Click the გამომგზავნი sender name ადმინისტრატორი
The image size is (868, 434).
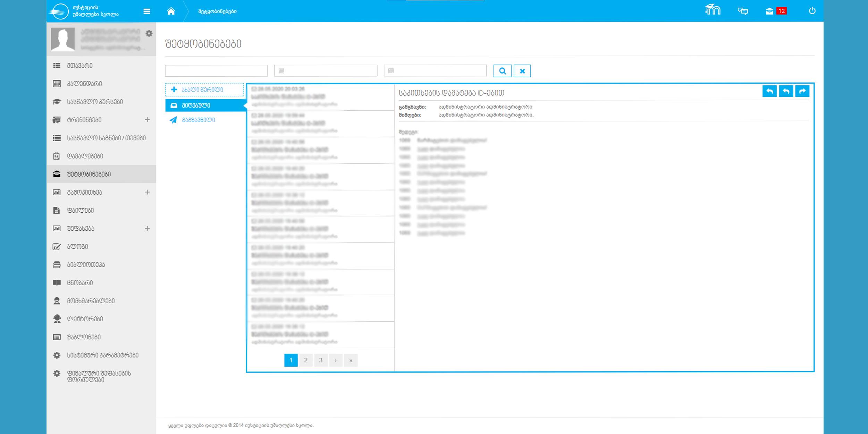[485, 107]
